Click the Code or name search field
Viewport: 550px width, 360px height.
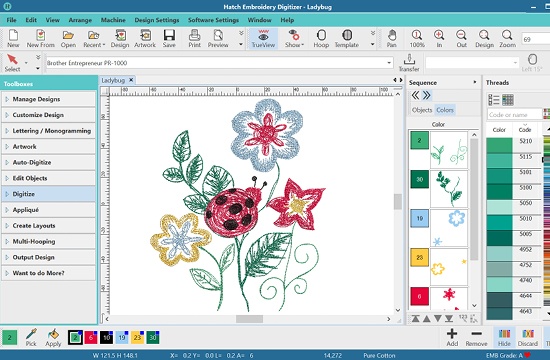click(x=514, y=114)
